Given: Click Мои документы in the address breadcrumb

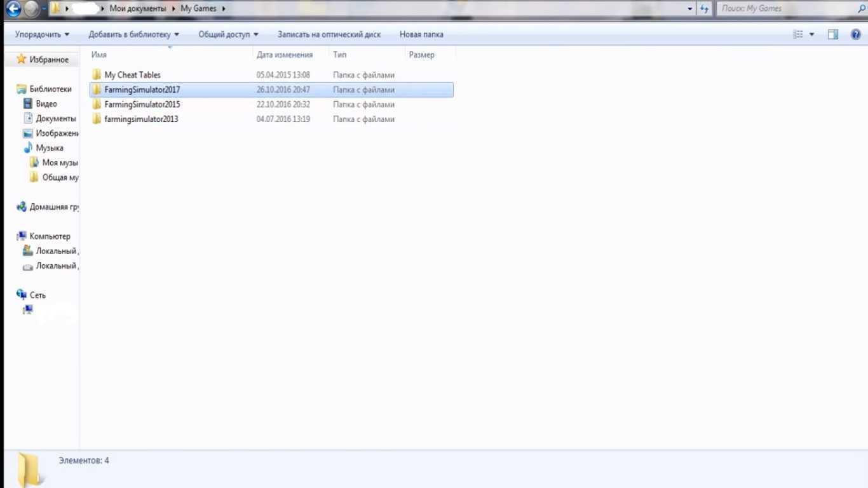Looking at the screenshot, I should 138,9.
